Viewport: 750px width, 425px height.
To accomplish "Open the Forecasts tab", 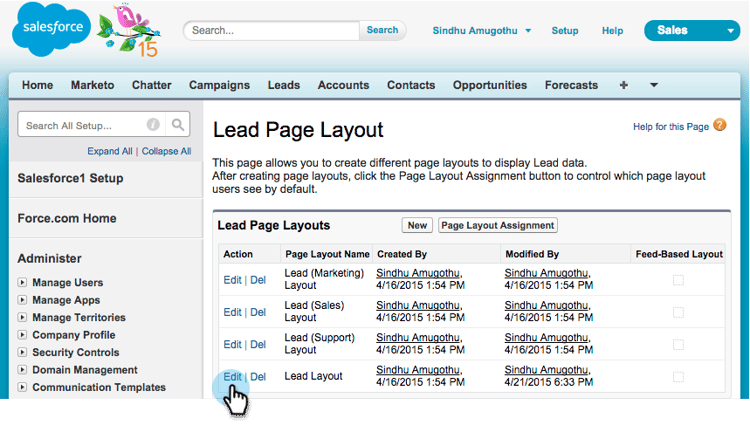I will (x=571, y=85).
